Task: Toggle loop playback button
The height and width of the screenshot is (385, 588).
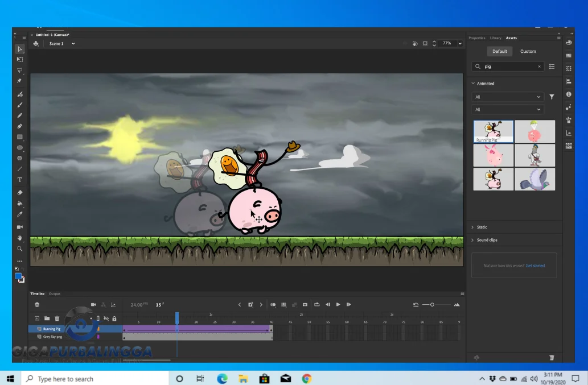Action: [x=317, y=304]
